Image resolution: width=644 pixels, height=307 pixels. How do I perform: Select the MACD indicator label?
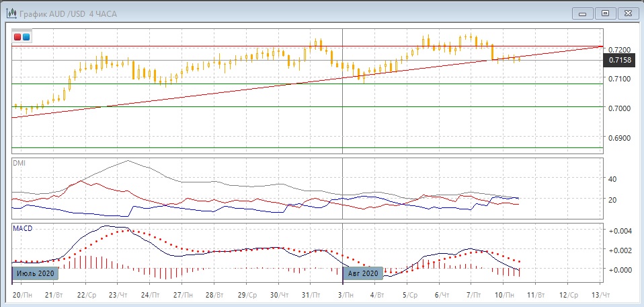click(x=23, y=229)
